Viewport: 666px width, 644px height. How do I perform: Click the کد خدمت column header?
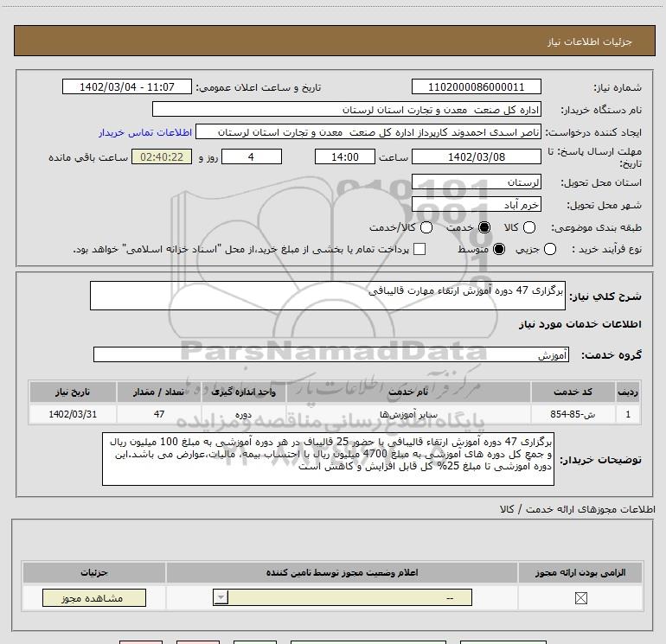(573, 392)
